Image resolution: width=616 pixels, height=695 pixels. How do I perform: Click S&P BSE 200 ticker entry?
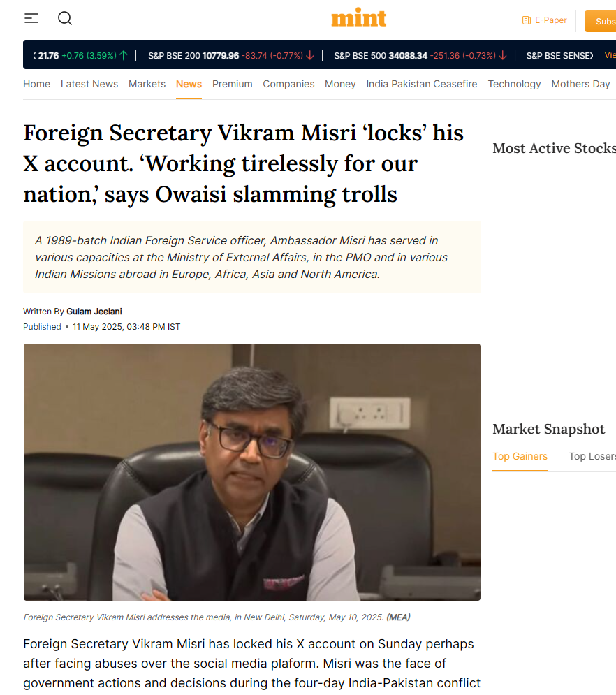click(231, 55)
